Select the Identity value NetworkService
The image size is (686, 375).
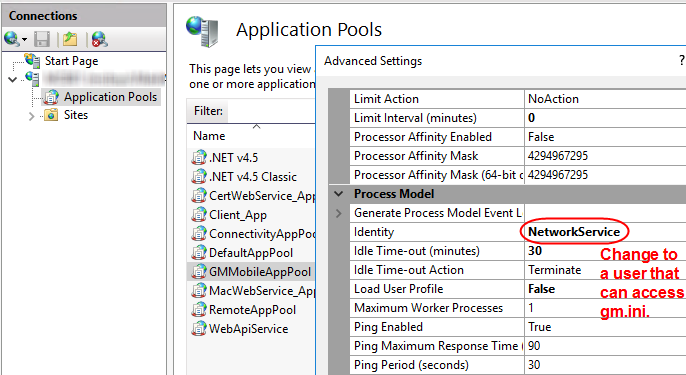574,232
